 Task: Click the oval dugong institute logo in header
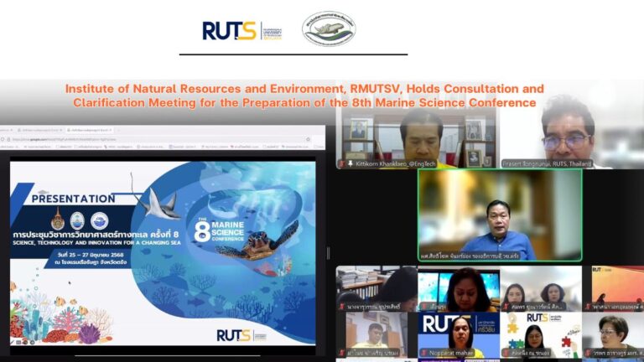pos(329,28)
